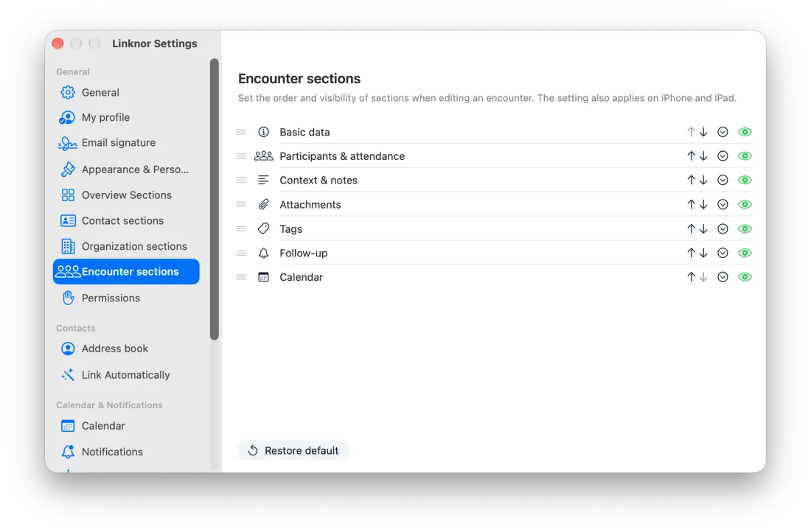This screenshot has height=532, width=811.
Task: Move the Follow-up section up
Action: [691, 253]
